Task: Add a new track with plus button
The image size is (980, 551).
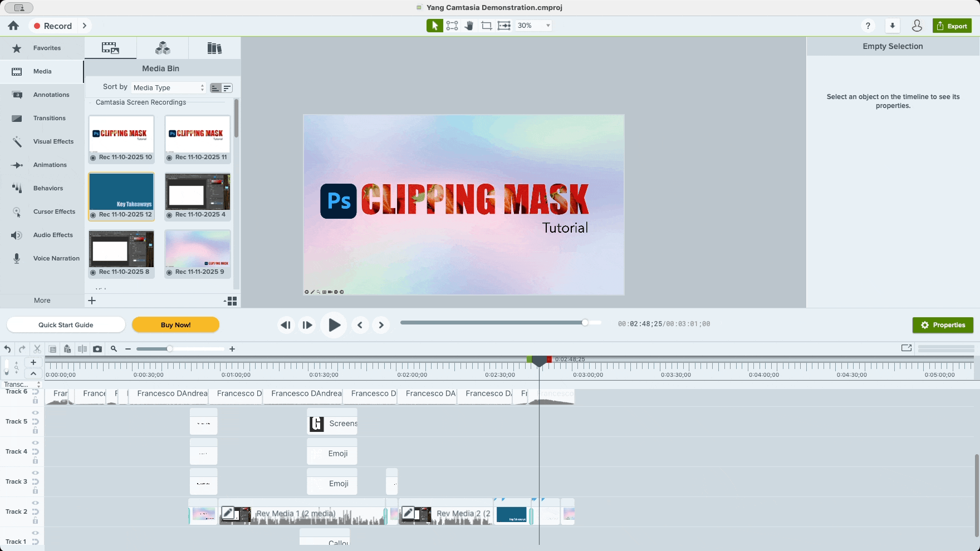Action: pos(33,362)
